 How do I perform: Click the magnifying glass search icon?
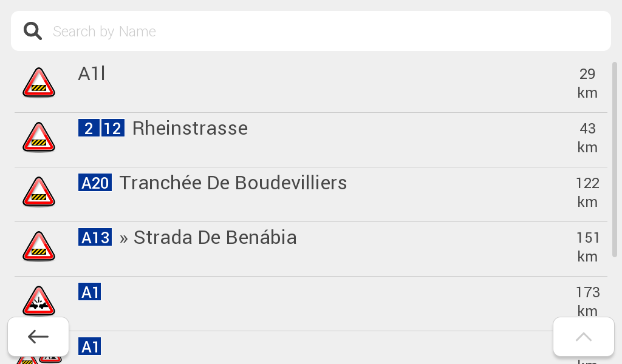33,31
